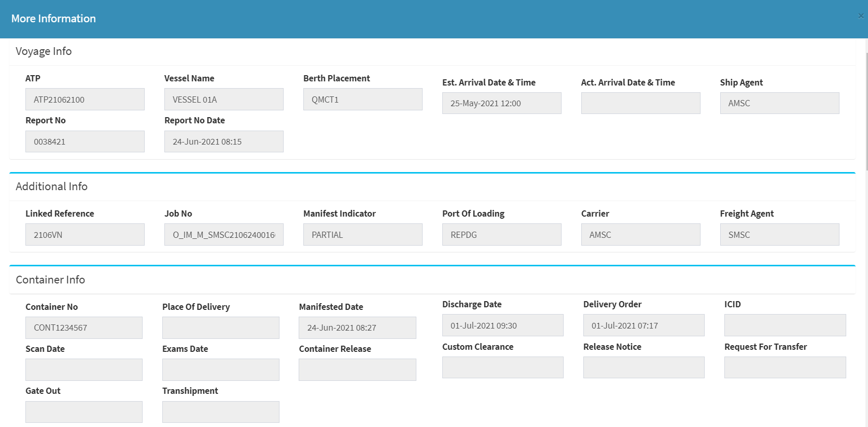Viewport: 868px width, 427px height.
Task: Click the Manifested Date field
Action: point(358,328)
